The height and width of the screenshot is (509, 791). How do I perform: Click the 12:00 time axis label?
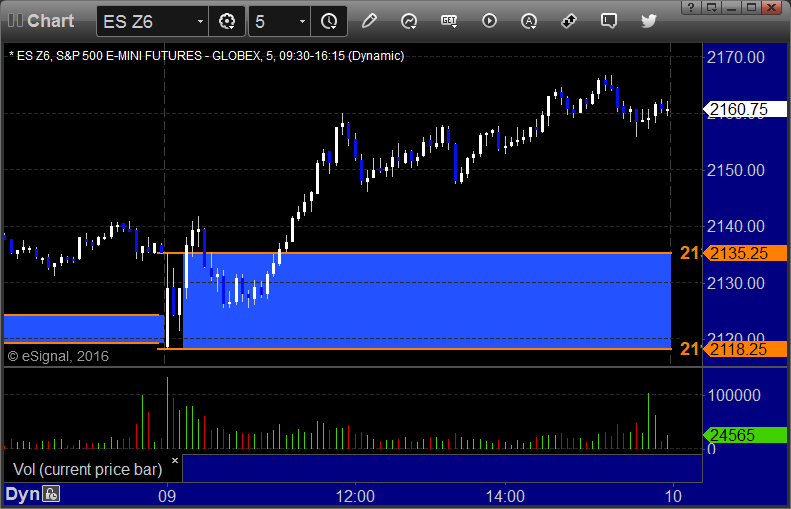pyautogui.click(x=355, y=496)
